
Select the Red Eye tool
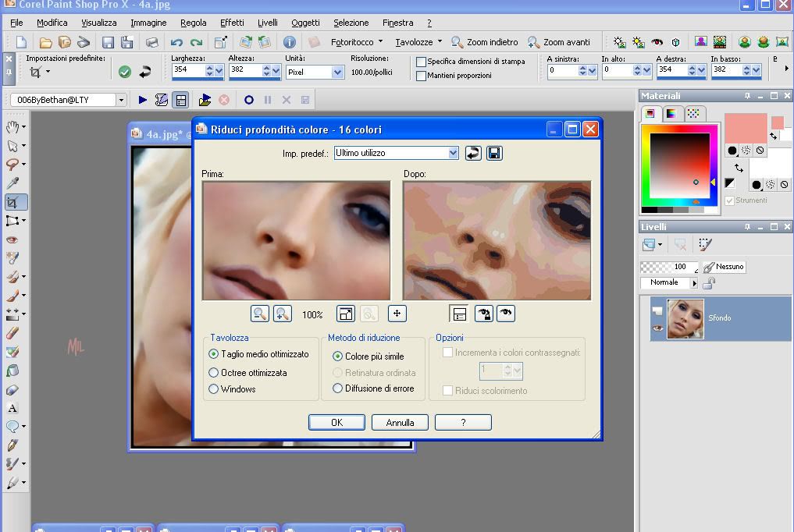tap(12, 239)
